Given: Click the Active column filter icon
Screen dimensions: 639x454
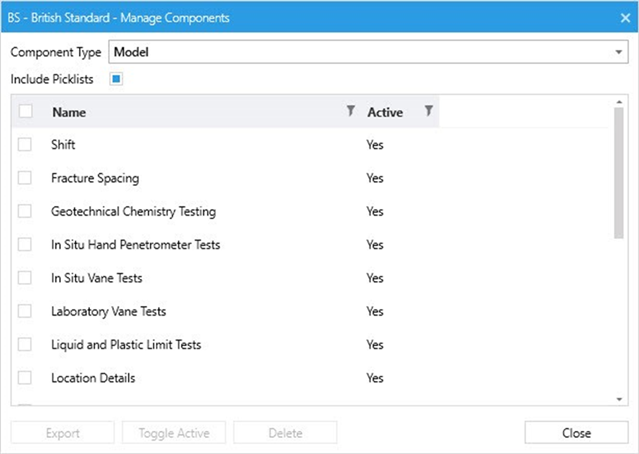Looking at the screenshot, I should (x=428, y=112).
